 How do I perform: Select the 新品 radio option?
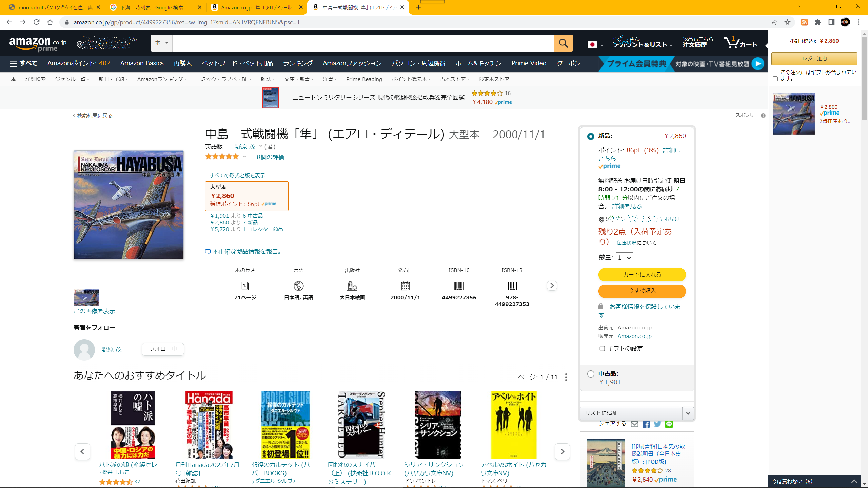591,136
